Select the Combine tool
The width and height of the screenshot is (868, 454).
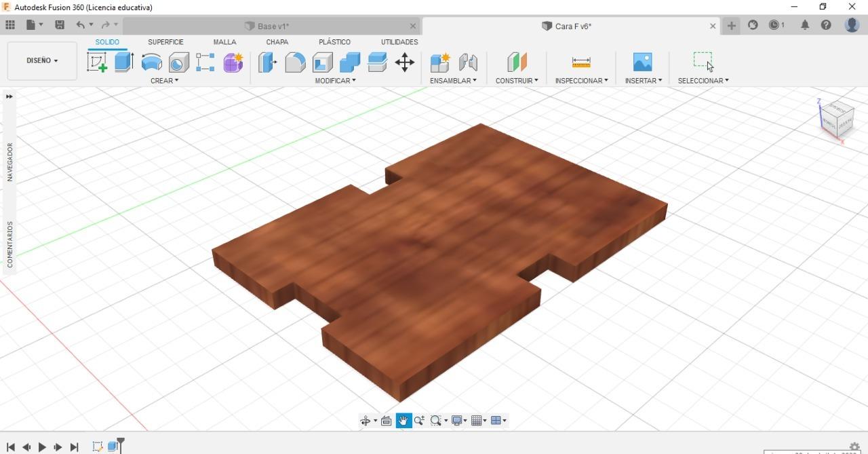pyautogui.click(x=350, y=62)
